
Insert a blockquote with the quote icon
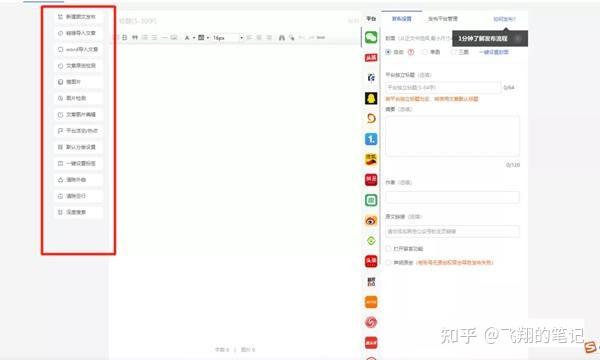click(x=135, y=37)
